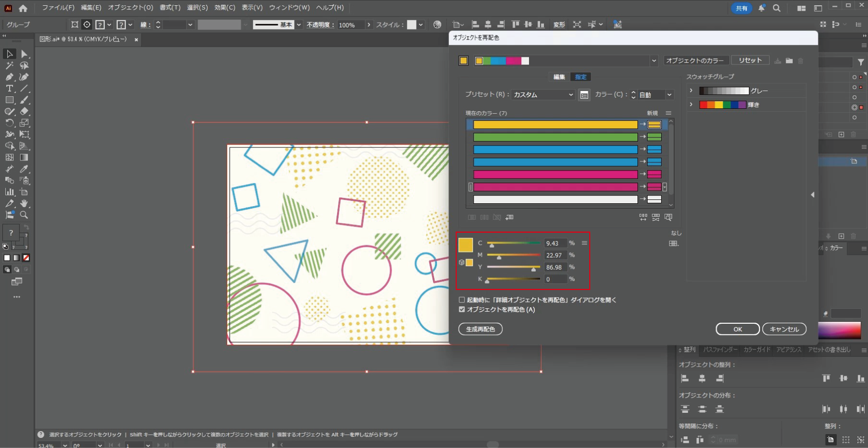The width and height of the screenshot is (868, 448).
Task: Click the Y yellow slider track
Action: tap(514, 267)
